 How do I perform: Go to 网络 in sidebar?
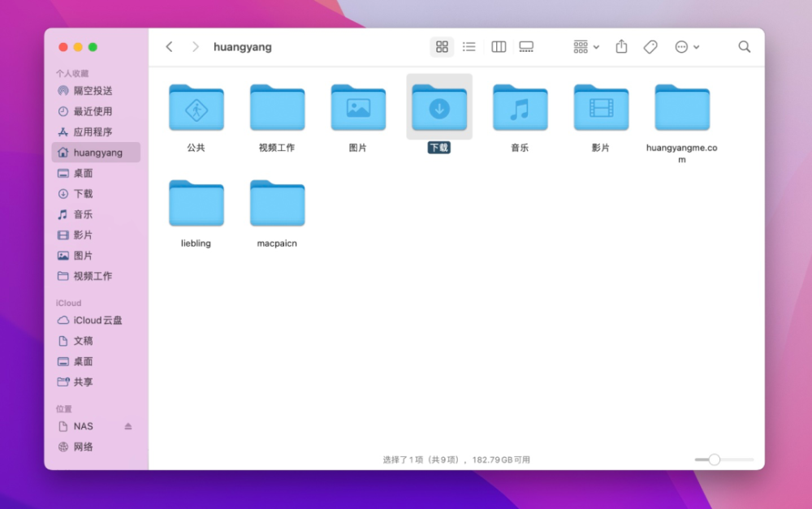(x=83, y=446)
